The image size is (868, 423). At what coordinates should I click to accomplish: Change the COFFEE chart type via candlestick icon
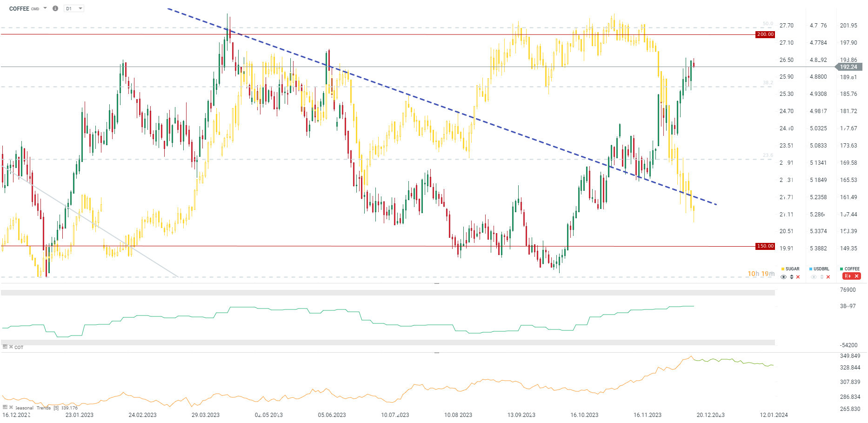click(x=848, y=276)
